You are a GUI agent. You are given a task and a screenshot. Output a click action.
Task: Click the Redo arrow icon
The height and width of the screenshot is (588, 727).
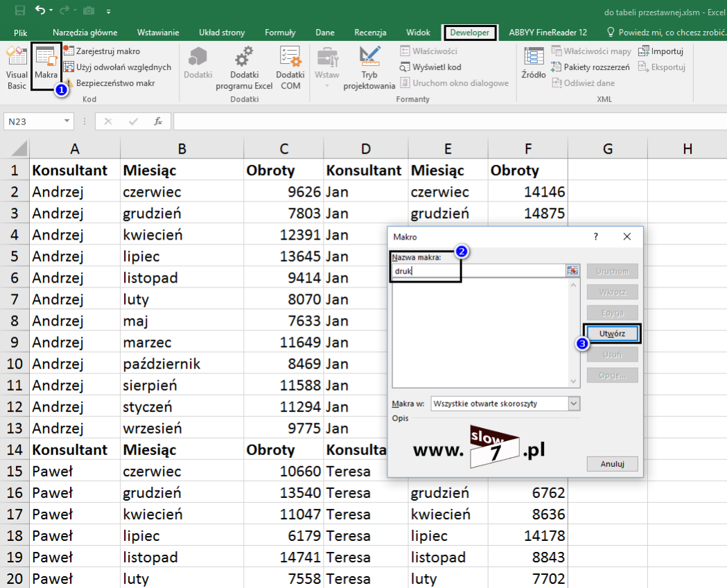tap(64, 10)
